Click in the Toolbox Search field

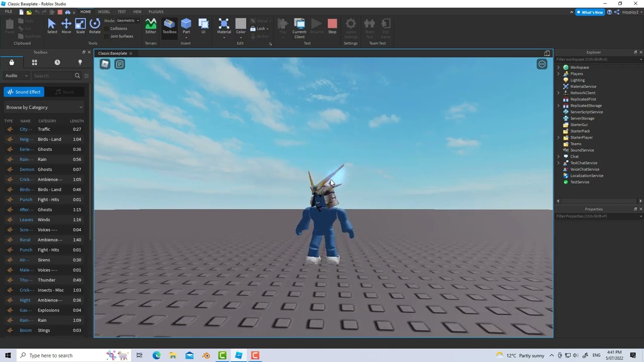click(x=53, y=75)
